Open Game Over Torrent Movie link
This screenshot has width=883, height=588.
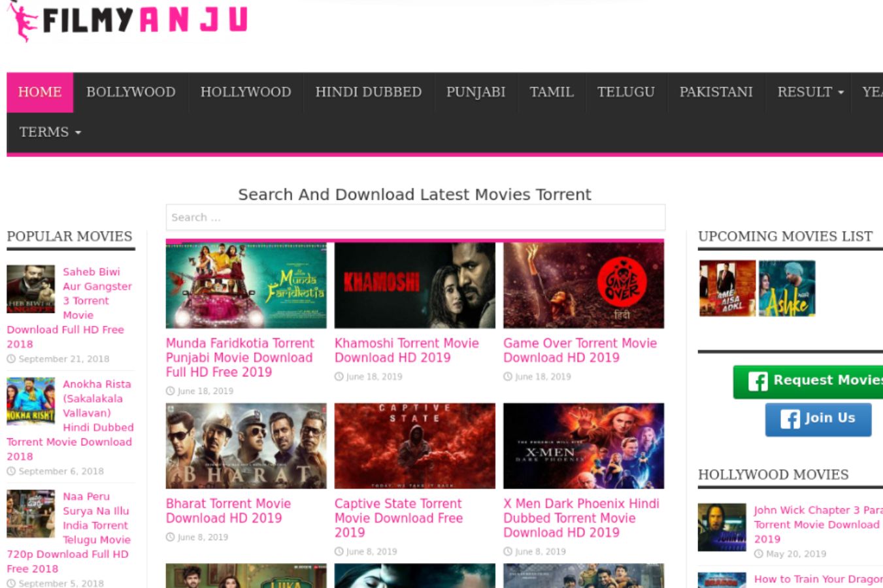point(580,350)
